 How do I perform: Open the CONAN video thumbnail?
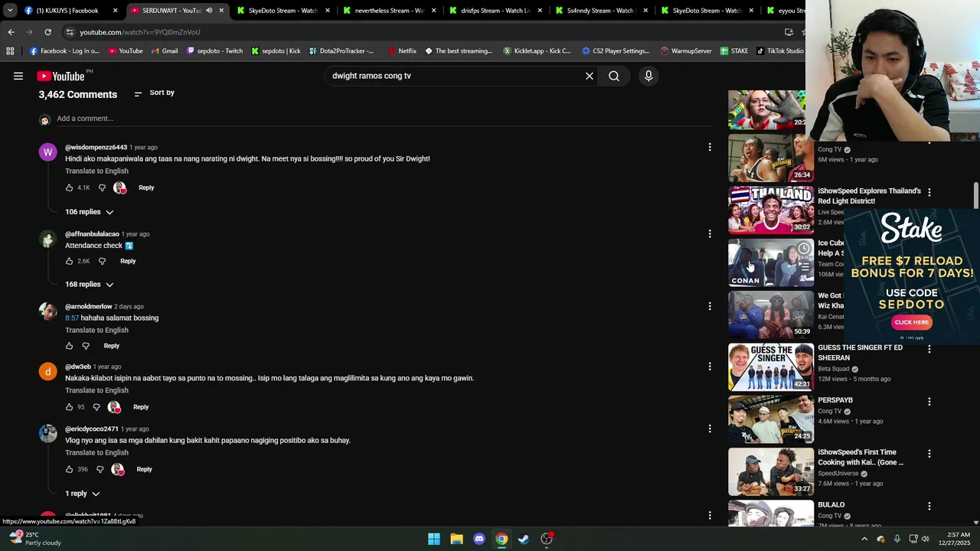[770, 262]
